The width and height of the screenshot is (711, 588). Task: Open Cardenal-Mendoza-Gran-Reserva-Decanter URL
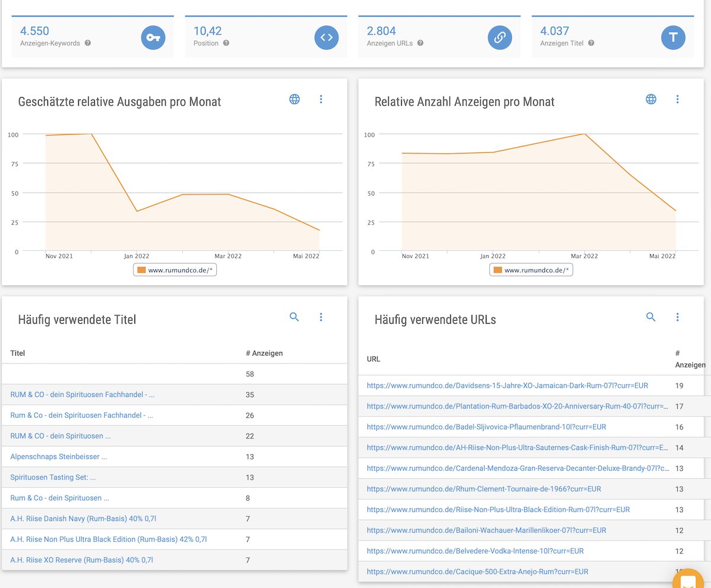518,468
